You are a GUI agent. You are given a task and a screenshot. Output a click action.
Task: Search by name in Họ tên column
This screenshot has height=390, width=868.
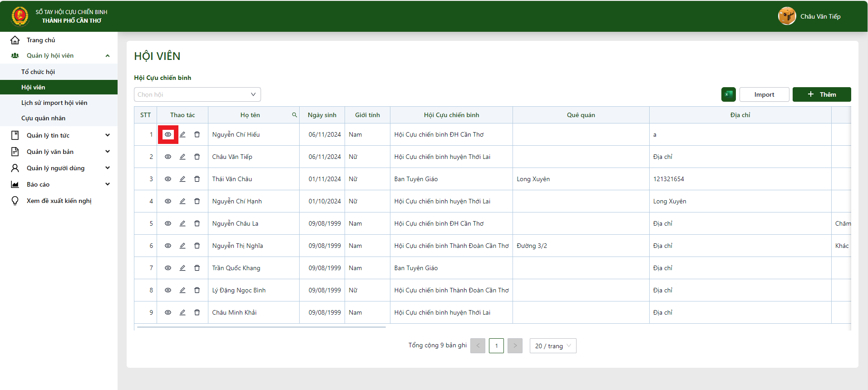tap(295, 115)
